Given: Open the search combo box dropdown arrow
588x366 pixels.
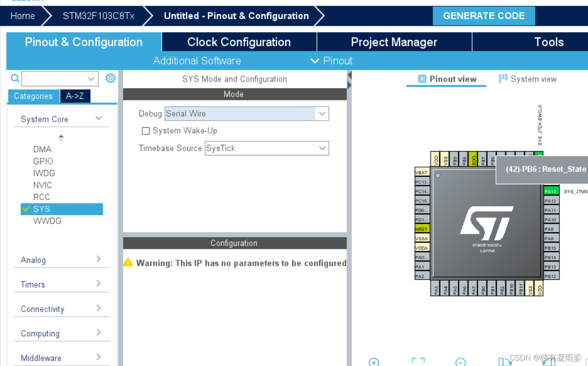Looking at the screenshot, I should coord(91,79).
